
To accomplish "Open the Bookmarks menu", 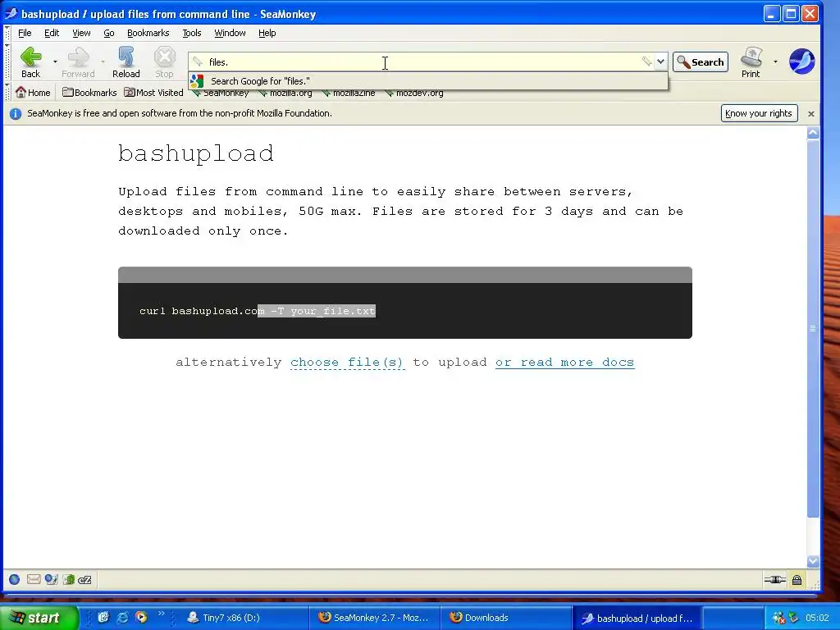I will tap(148, 33).
